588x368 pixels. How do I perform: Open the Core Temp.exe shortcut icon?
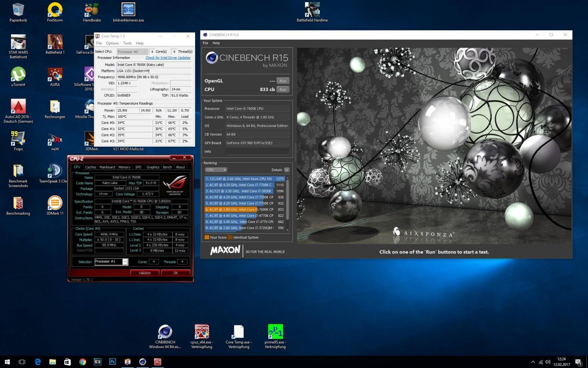tap(239, 337)
